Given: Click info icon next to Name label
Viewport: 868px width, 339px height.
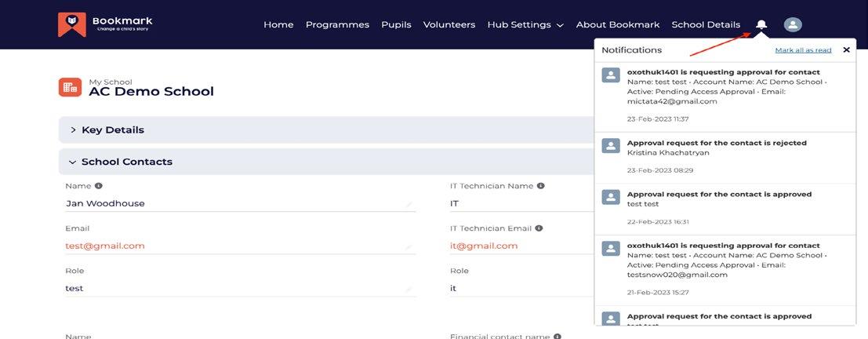Looking at the screenshot, I should click(98, 186).
